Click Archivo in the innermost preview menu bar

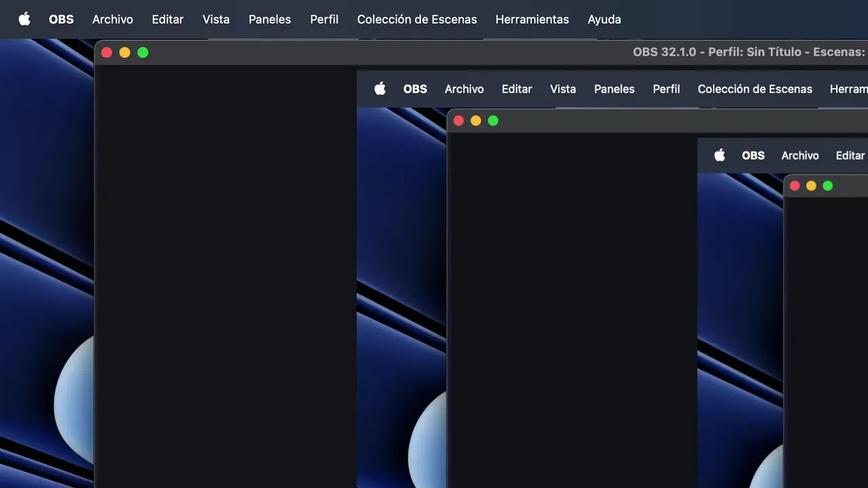[x=800, y=155]
